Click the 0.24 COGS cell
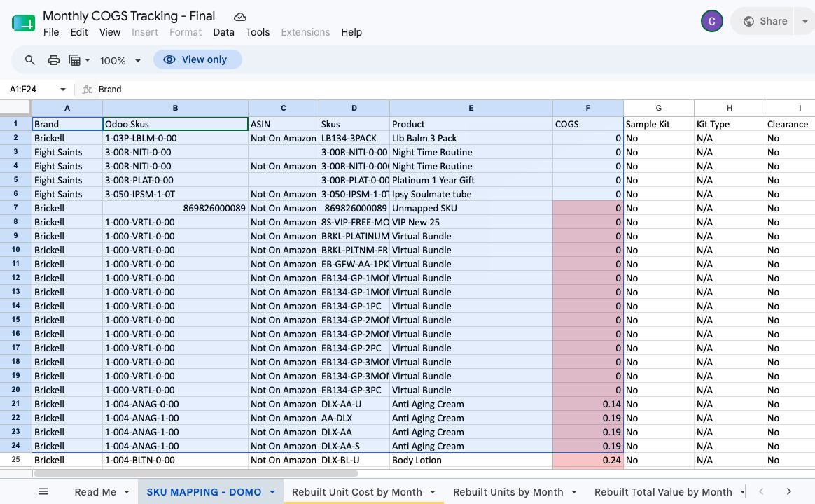The width and height of the screenshot is (815, 504). pyautogui.click(x=588, y=461)
